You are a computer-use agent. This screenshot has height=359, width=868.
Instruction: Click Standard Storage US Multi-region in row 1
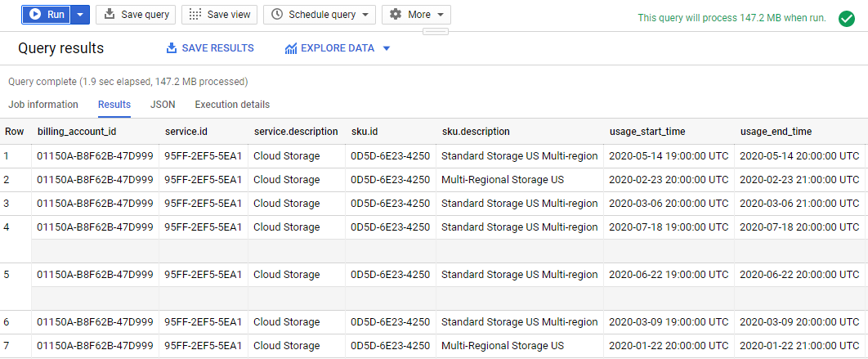click(519, 156)
